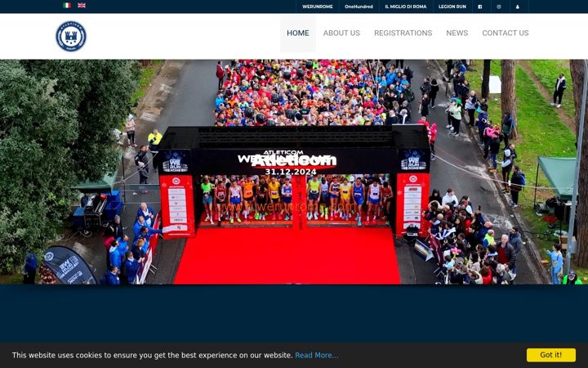The image size is (588, 368).
Task: Accept cookies with the Got it! button
Action: coord(551,355)
